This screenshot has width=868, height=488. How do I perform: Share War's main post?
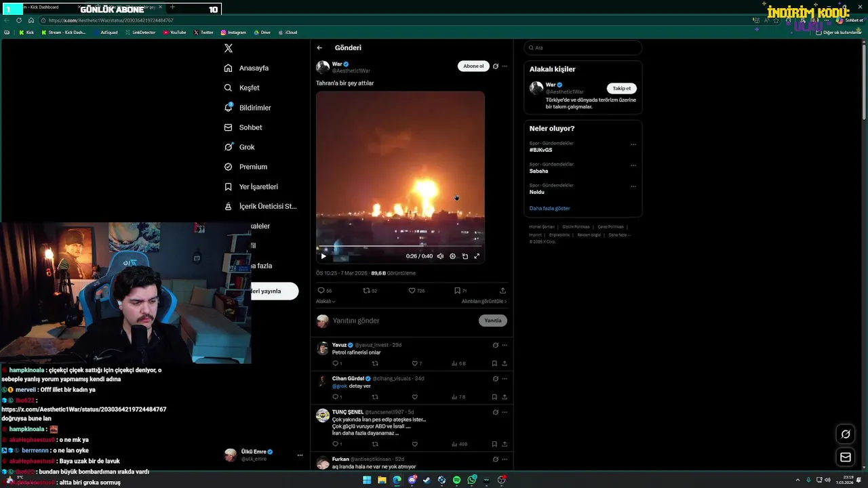pyautogui.click(x=502, y=291)
